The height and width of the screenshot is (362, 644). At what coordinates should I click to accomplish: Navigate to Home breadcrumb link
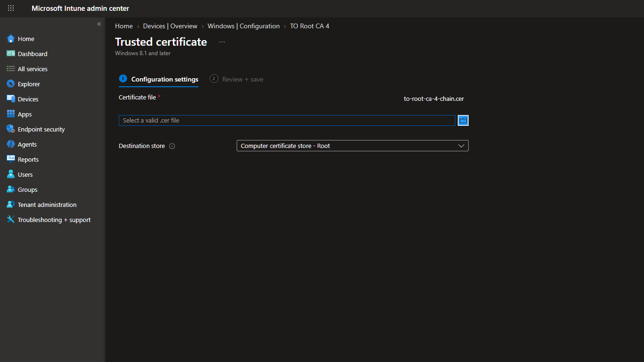click(124, 26)
